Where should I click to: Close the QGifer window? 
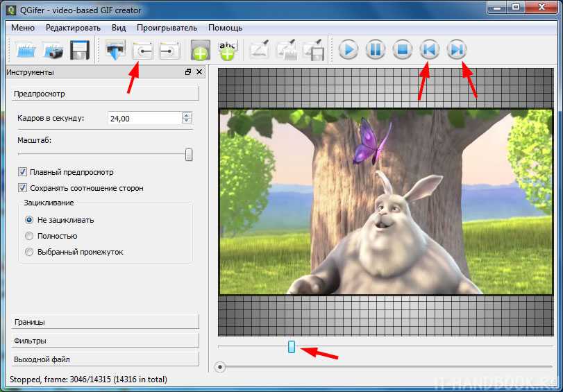click(542, 7)
